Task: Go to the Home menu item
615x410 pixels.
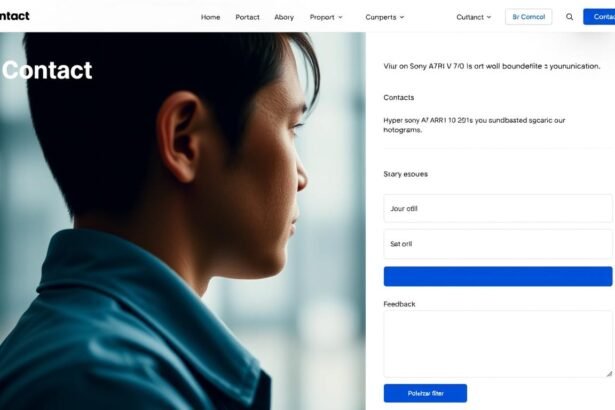Action: pos(210,17)
